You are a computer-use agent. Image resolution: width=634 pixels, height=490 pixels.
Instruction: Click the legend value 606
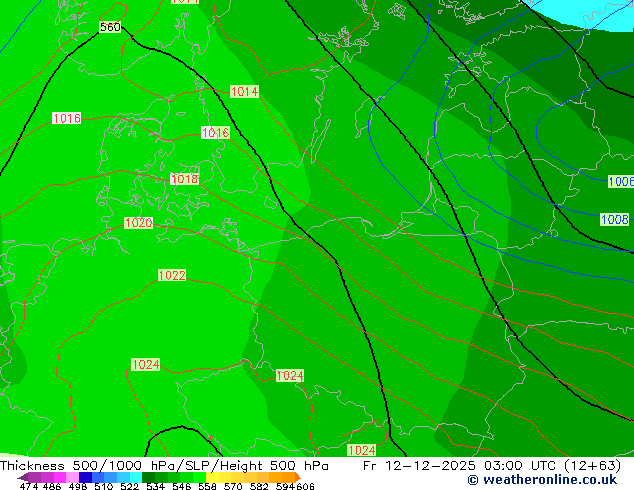(305, 486)
